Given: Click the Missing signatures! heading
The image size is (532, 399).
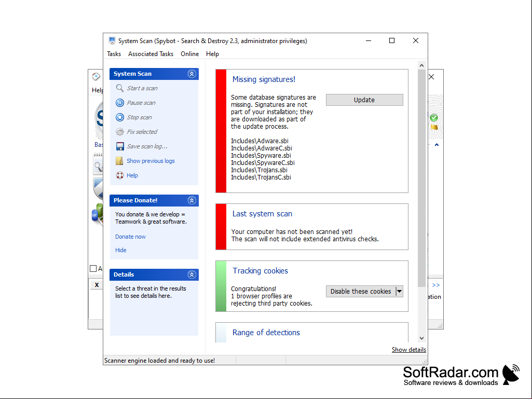Looking at the screenshot, I should [x=264, y=79].
